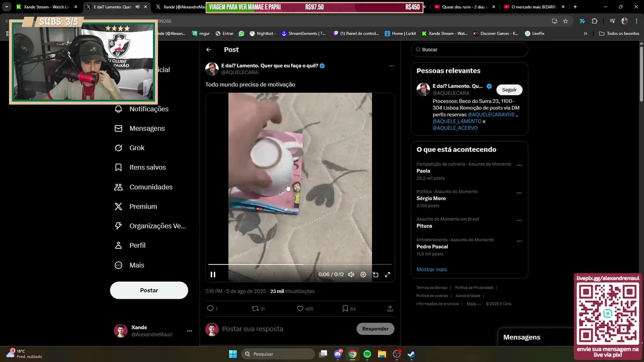
Task: Click the 23 mil Visualizações count
Action: point(292,291)
